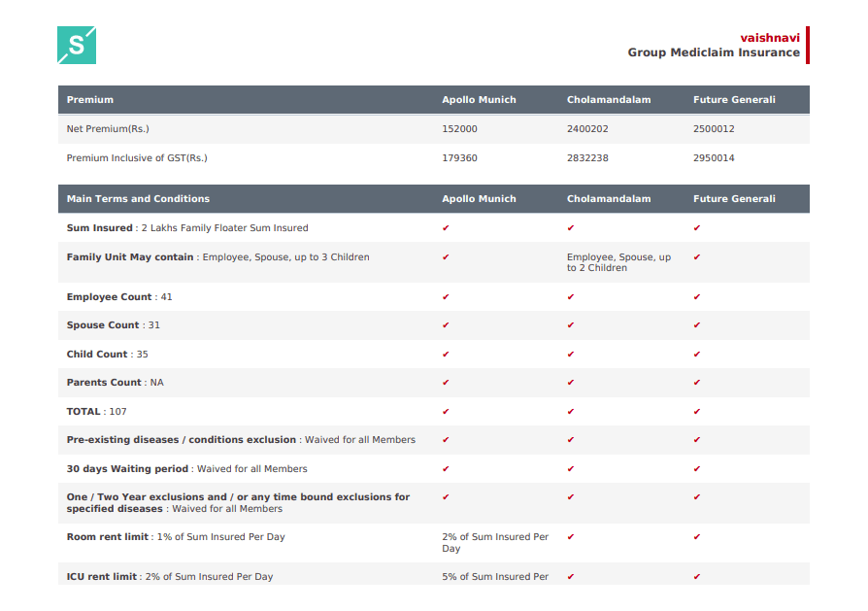This screenshot has height=611, width=868.
Task: Click the teal S logo
Action: (x=77, y=45)
